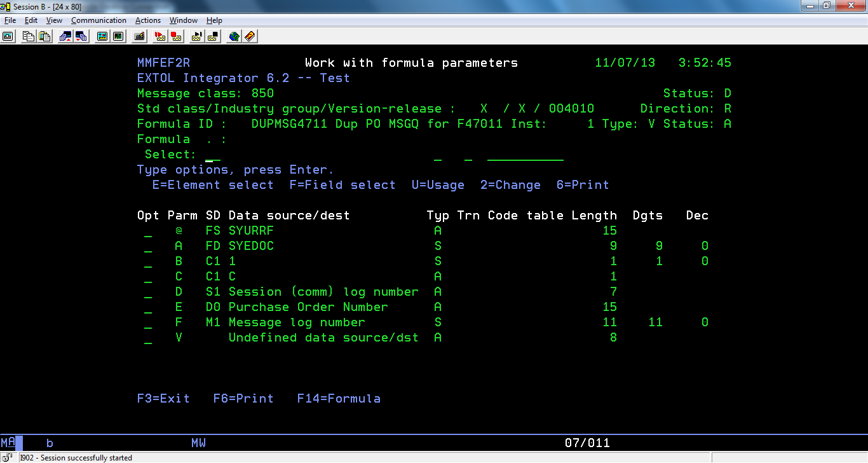
Task: Click Opt field for Purchase Order Number row
Action: (148, 307)
